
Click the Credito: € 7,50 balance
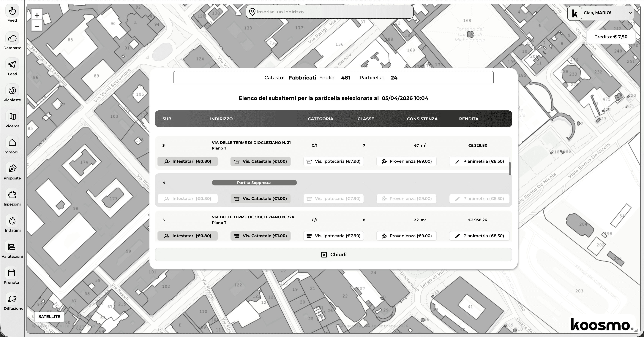coord(611,37)
